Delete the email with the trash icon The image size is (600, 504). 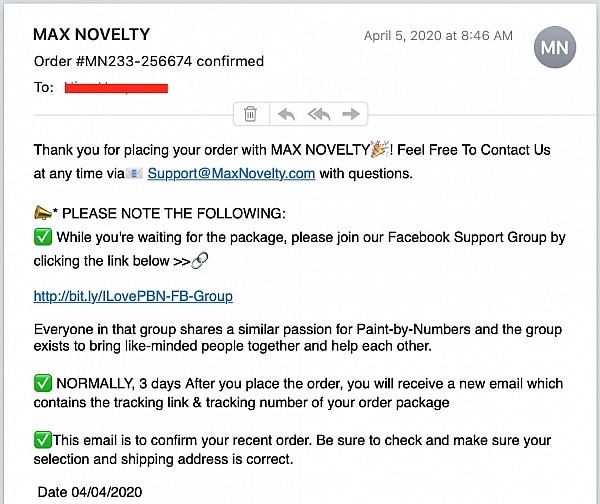(x=250, y=114)
